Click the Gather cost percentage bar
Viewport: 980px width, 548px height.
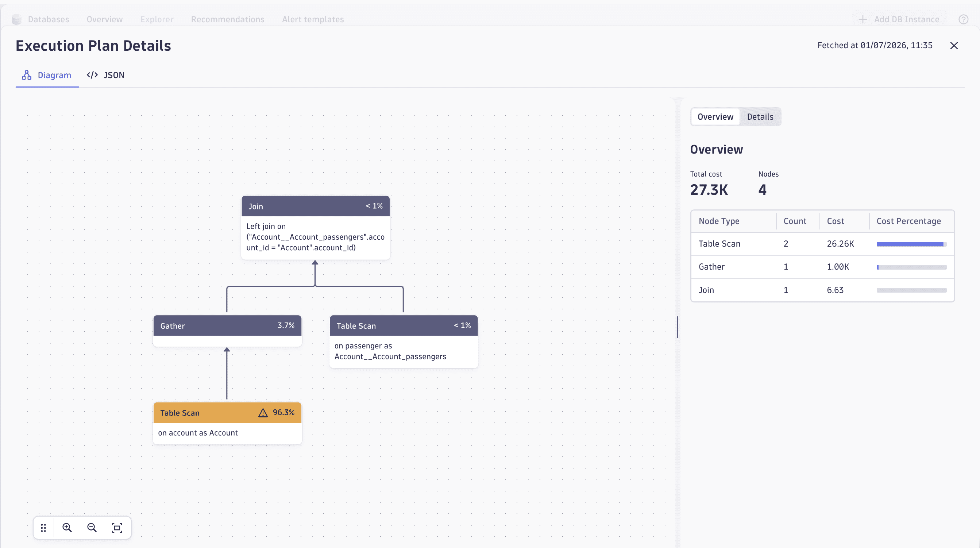(911, 267)
